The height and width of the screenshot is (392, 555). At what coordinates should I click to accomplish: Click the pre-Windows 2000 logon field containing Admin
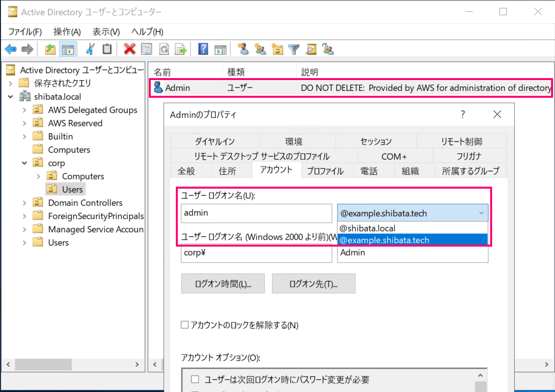(413, 253)
